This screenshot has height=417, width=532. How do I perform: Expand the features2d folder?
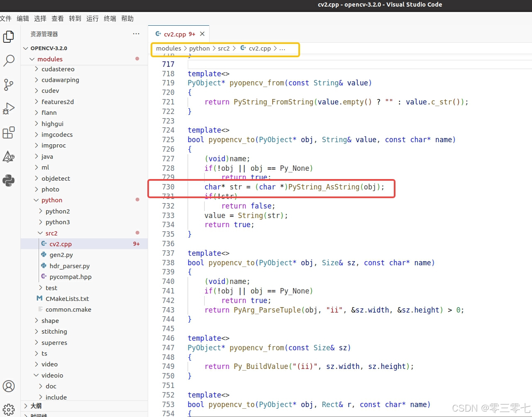coord(84,102)
